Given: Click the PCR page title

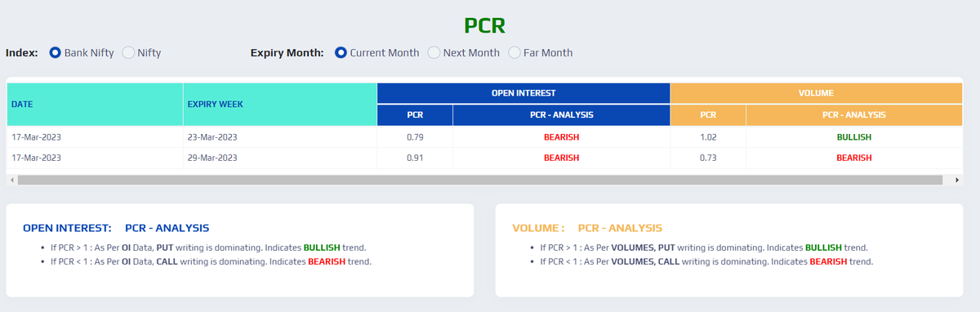Looking at the screenshot, I should click(x=484, y=25).
